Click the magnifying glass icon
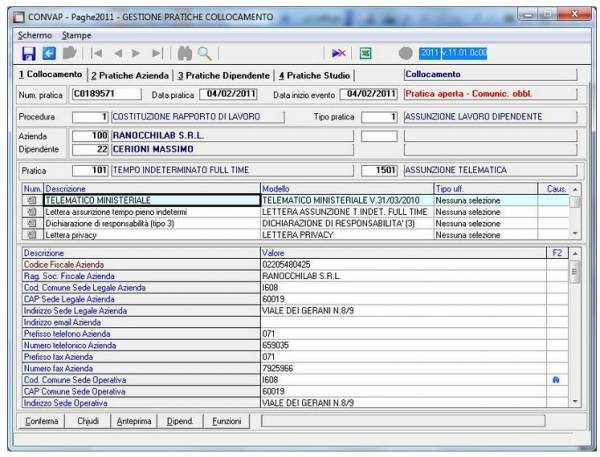The image size is (600, 457). [x=205, y=53]
